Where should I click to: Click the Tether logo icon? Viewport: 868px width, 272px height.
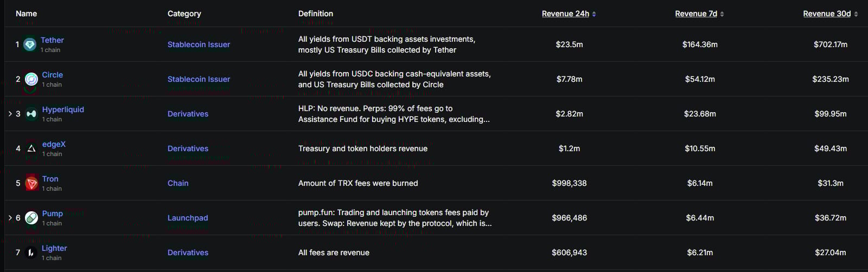(30, 44)
